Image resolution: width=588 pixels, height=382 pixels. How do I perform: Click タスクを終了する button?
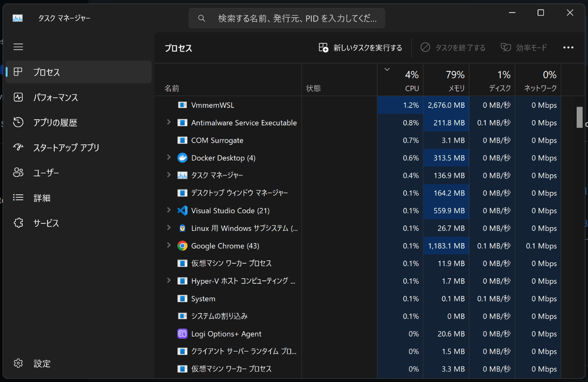coord(453,48)
